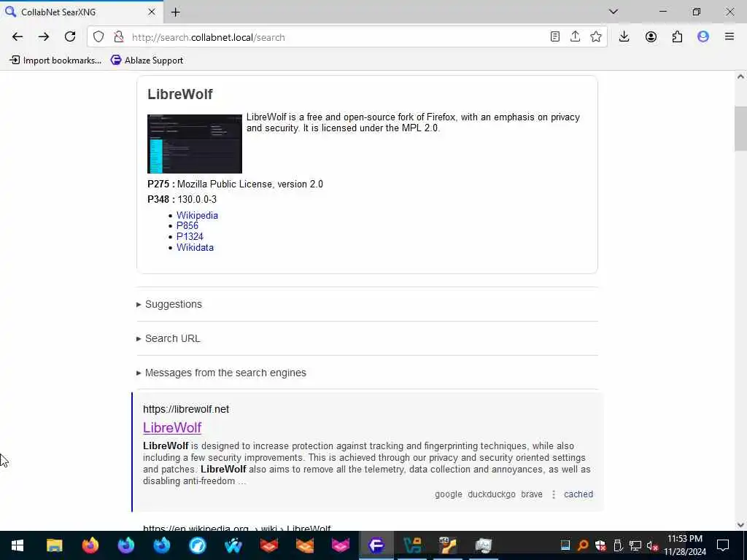This screenshot has width=747, height=560.
Task: Open the P1324 link
Action: coord(190,237)
